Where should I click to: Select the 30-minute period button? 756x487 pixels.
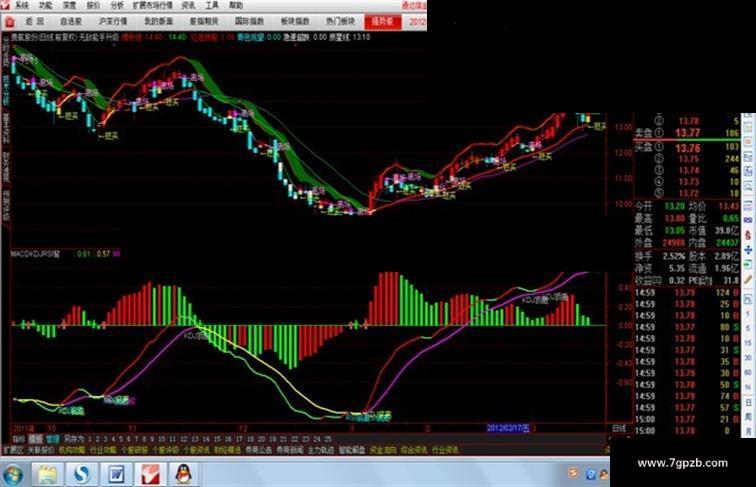748,358
